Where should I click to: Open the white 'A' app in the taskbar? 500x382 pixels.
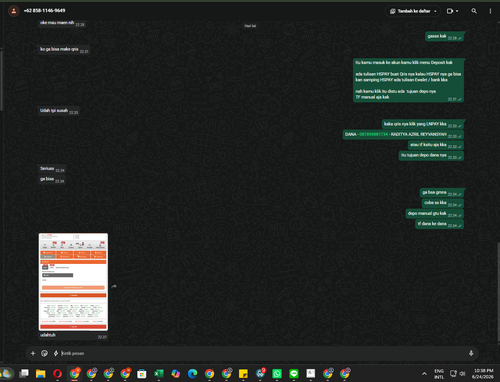coord(311,373)
